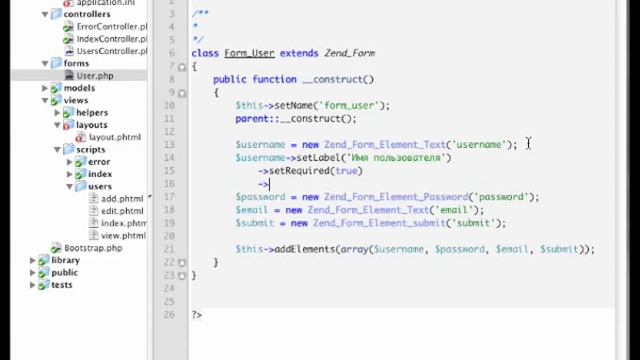The width and height of the screenshot is (640, 360).
Task: Collapse the controllers folder
Action: [x=45, y=14]
